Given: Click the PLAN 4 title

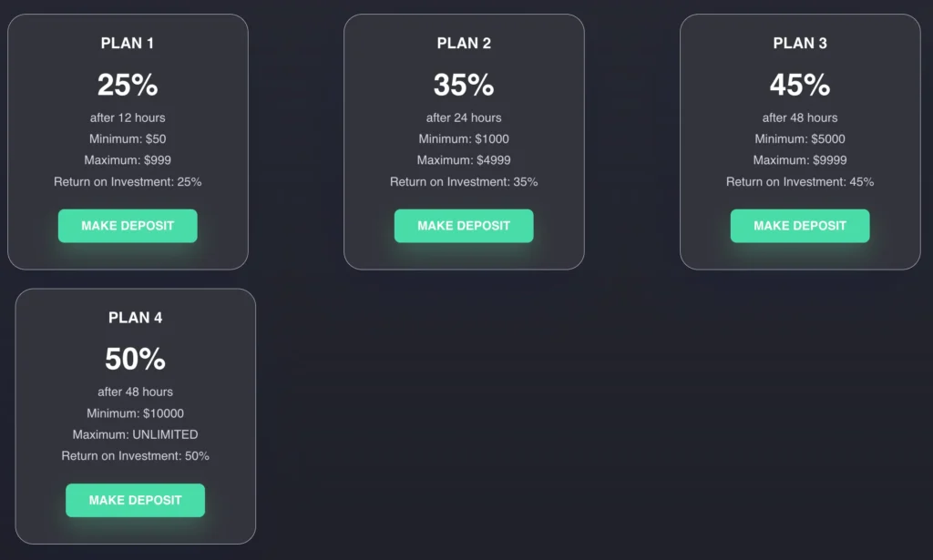Looking at the screenshot, I should coord(135,318).
